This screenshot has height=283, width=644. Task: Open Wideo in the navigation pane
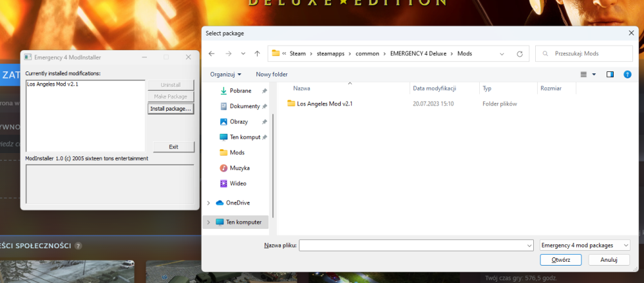coord(238,183)
